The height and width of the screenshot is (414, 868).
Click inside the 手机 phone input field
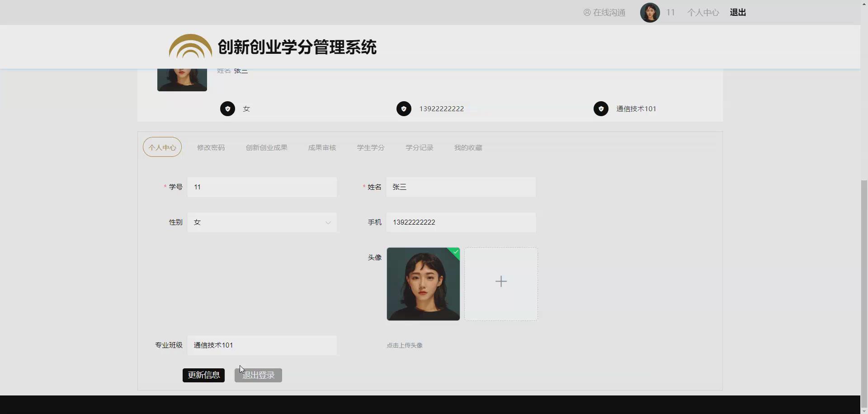pos(460,222)
